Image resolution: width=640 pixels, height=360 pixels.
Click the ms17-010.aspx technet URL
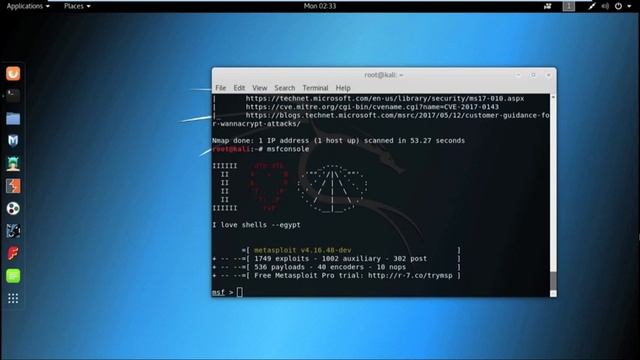click(x=384, y=98)
